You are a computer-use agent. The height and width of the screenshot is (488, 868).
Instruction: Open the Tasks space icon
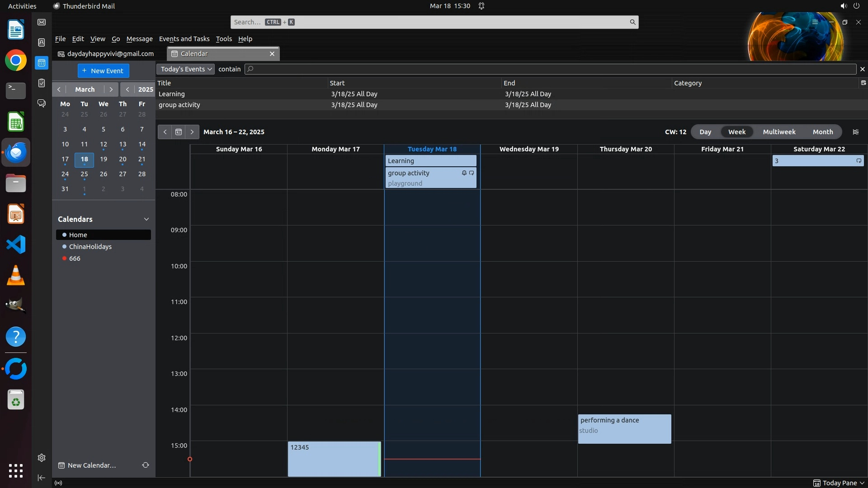coord(42,83)
